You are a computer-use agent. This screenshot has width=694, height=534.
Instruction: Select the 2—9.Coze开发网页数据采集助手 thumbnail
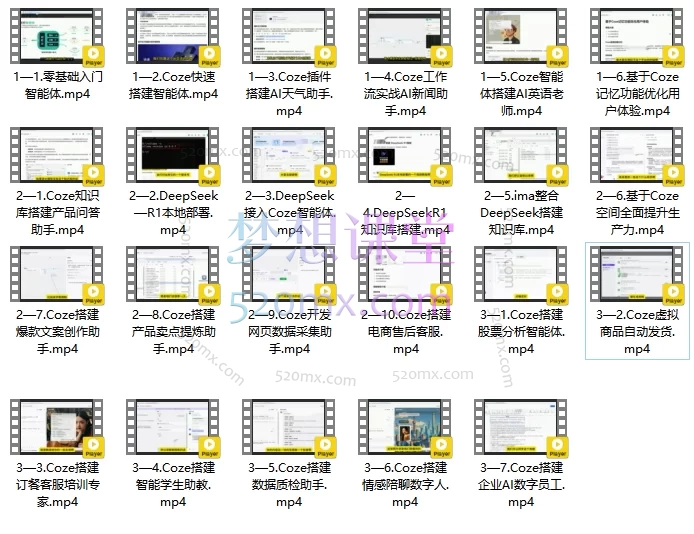click(289, 277)
